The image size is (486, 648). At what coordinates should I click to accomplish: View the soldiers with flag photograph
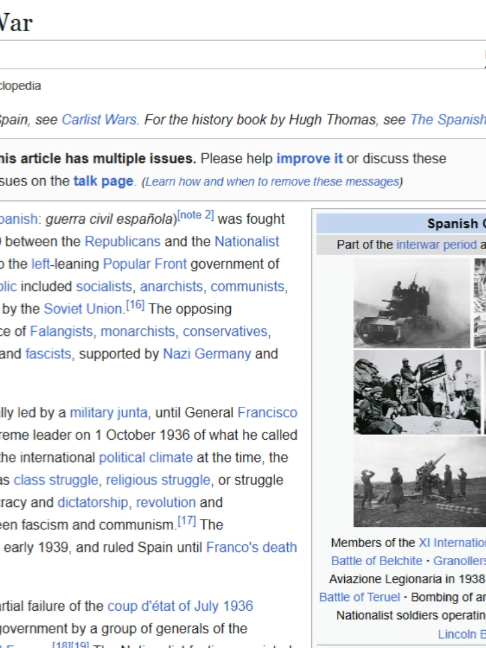[417, 393]
